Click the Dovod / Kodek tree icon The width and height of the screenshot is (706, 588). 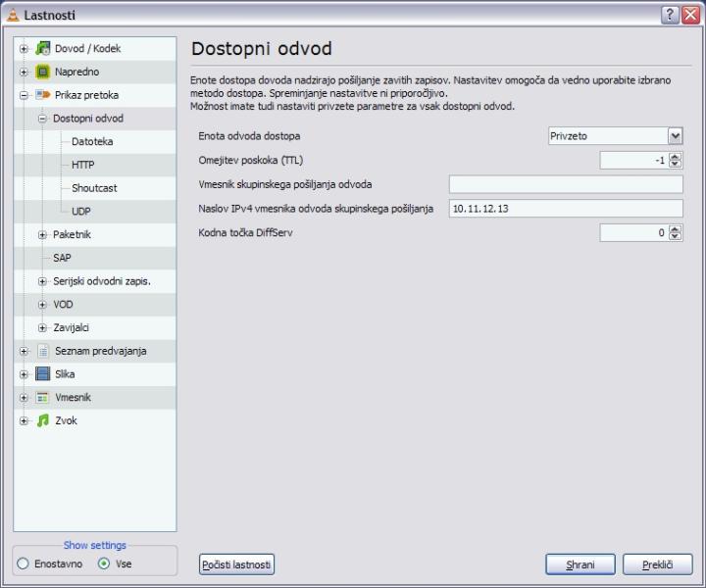pos(42,48)
